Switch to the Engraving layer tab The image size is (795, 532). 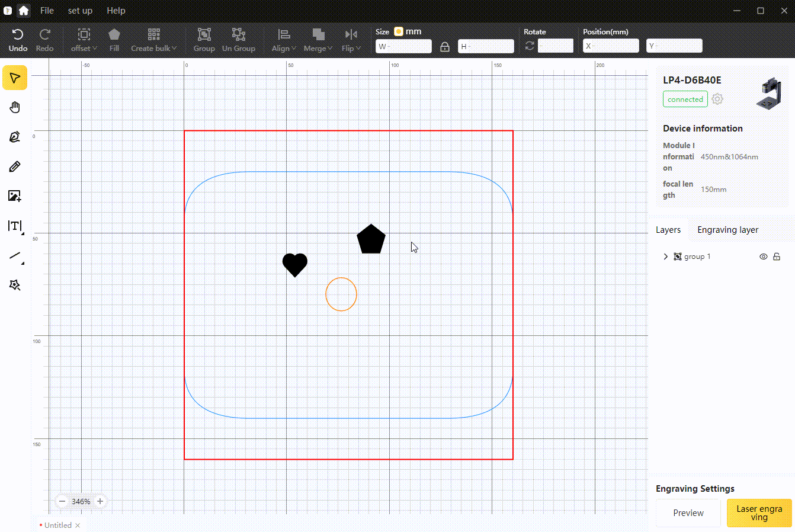click(727, 230)
